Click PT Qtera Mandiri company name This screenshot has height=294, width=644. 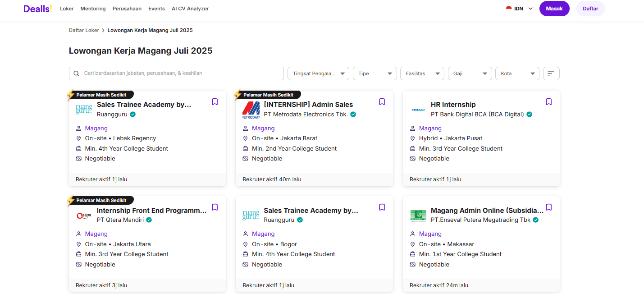[x=120, y=220]
